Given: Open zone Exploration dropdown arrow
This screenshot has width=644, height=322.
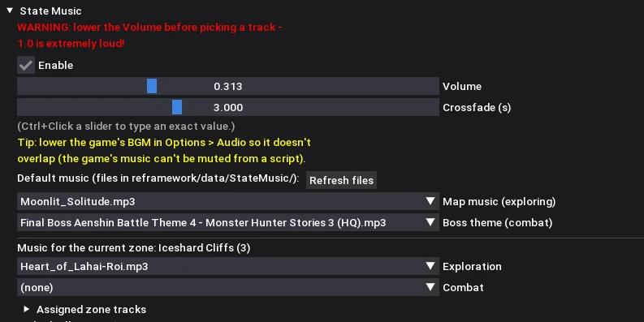Looking at the screenshot, I should pyautogui.click(x=430, y=266).
